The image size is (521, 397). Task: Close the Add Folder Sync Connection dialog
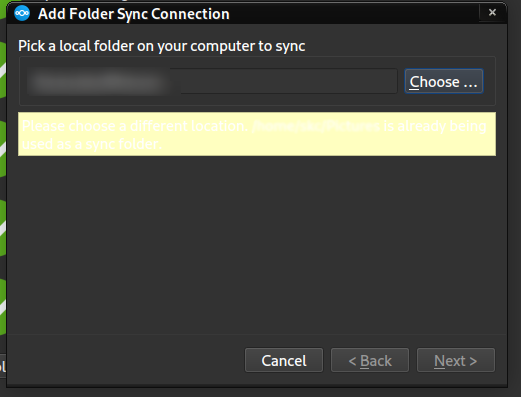[x=492, y=13]
